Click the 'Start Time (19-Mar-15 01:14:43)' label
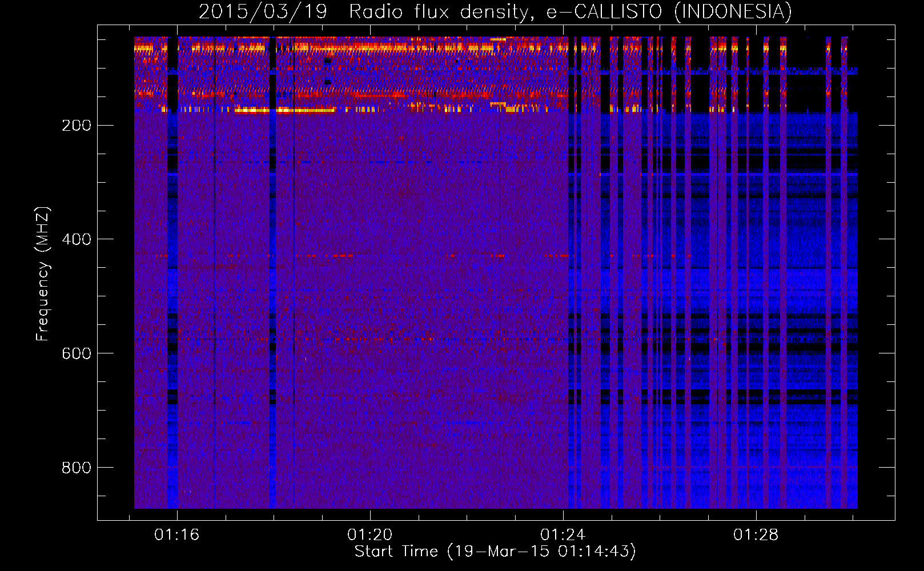Screen dimensions: 924x571 pyautogui.click(x=495, y=552)
